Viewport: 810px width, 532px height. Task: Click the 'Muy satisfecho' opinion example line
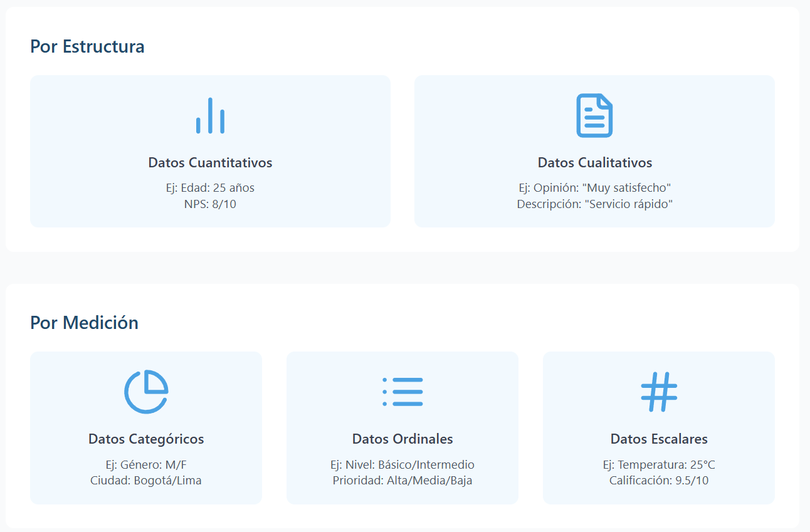pyautogui.click(x=594, y=188)
